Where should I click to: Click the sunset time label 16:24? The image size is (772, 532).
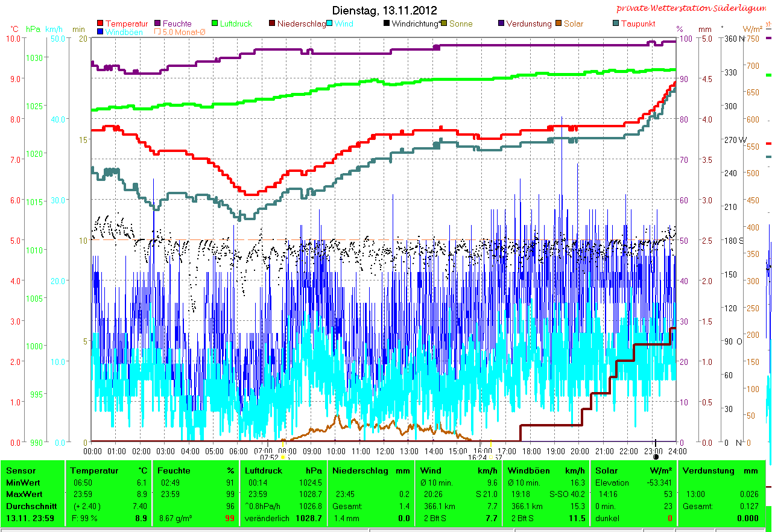pyautogui.click(x=477, y=458)
